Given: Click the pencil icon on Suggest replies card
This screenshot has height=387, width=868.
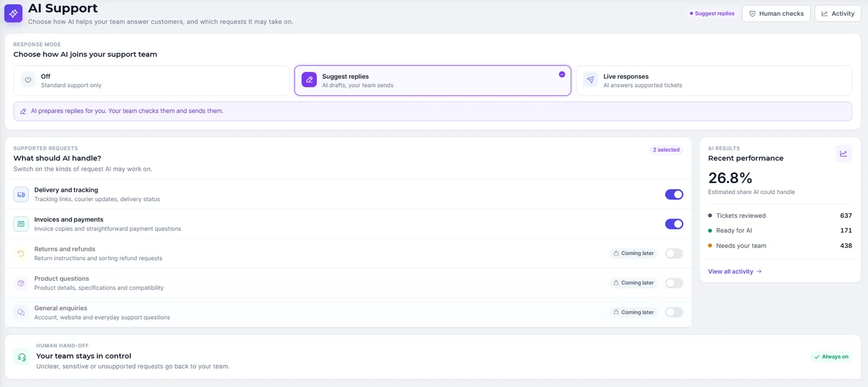Looking at the screenshot, I should (309, 80).
